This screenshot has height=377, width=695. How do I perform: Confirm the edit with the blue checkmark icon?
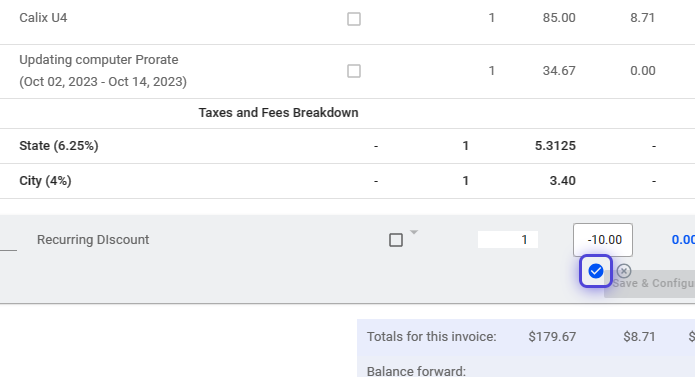coord(595,271)
